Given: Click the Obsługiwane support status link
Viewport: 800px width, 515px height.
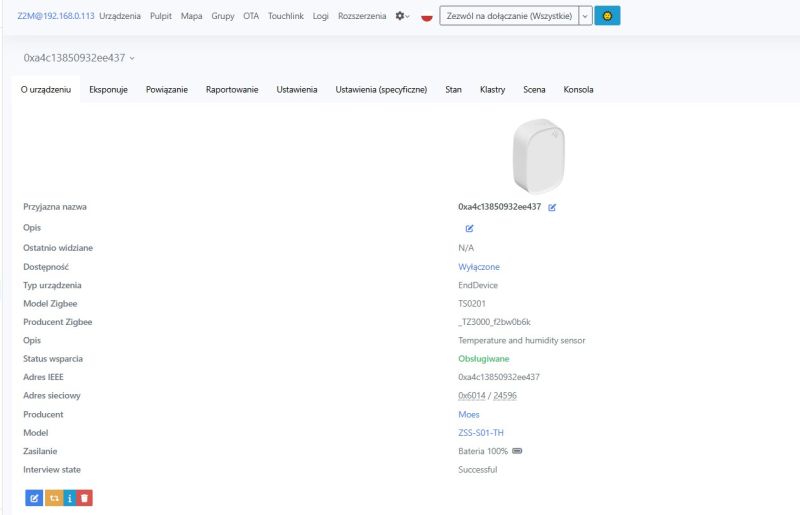Looking at the screenshot, I should point(484,358).
